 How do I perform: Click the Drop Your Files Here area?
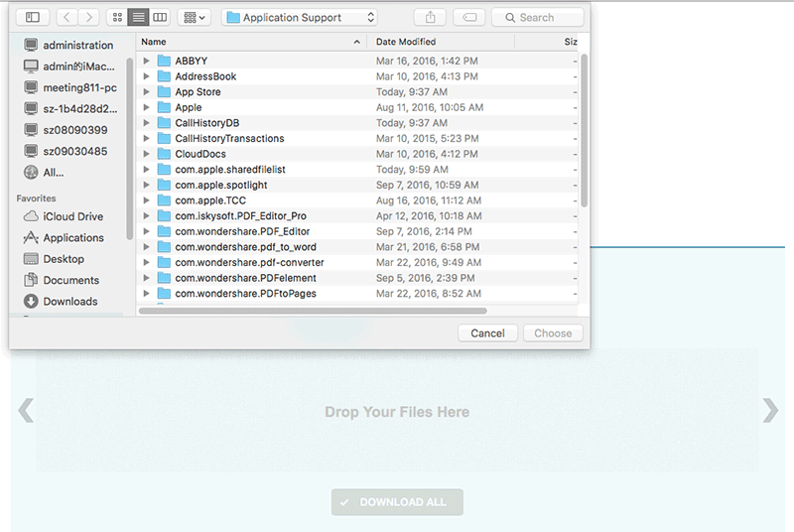pyautogui.click(x=397, y=411)
